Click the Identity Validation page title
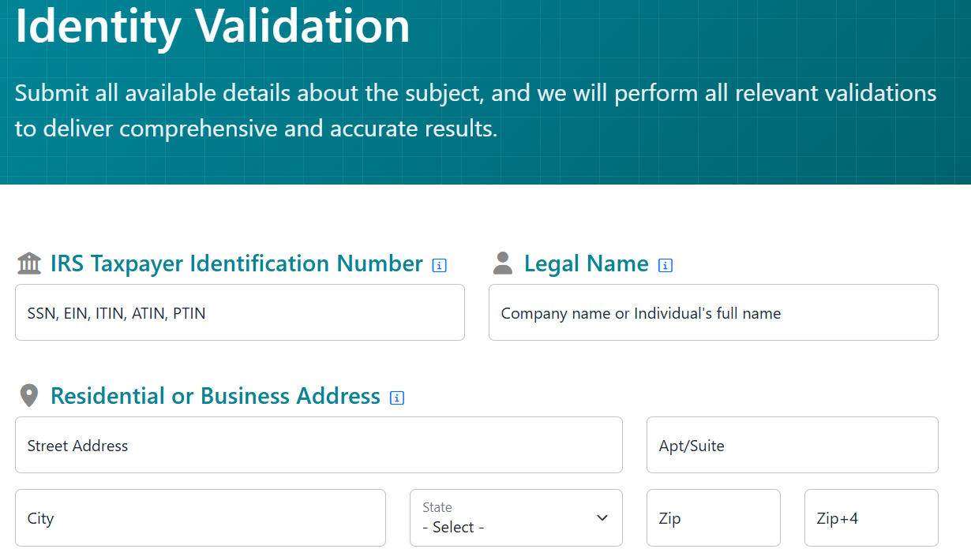Viewport: 971px width, 560px height. click(212, 25)
